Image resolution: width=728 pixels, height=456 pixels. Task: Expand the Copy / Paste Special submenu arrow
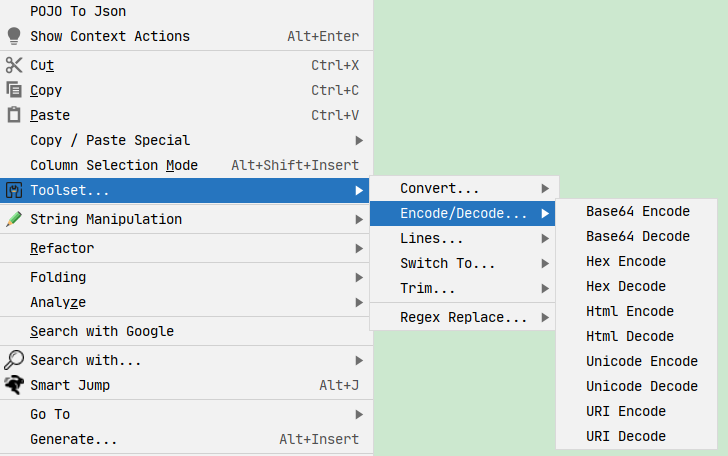click(359, 140)
